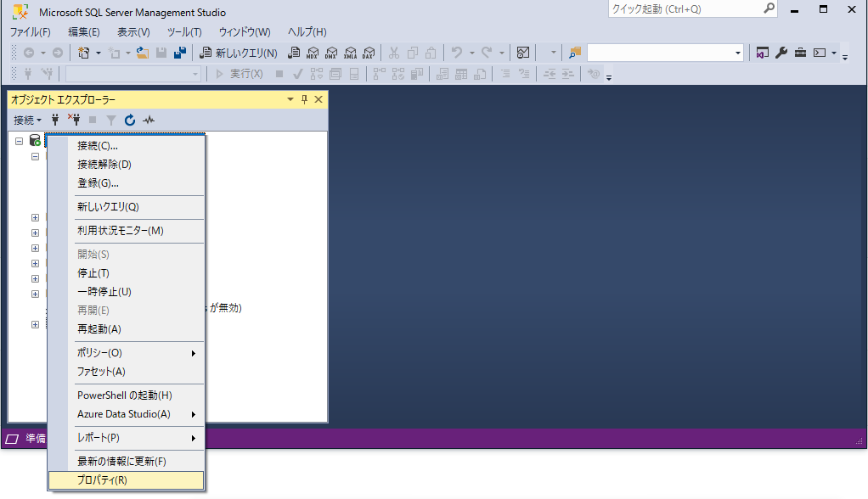Viewport: 868px width, 499px height.
Task: Select プロパティ(R) in context menu
Action: (x=127, y=480)
